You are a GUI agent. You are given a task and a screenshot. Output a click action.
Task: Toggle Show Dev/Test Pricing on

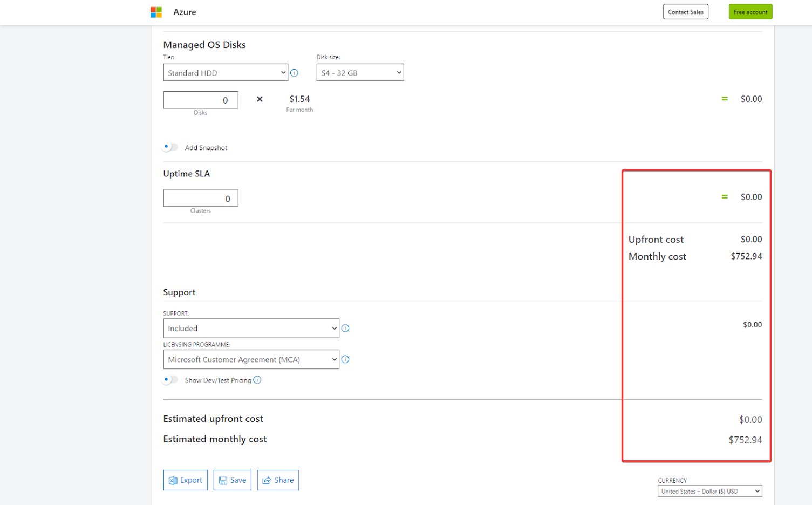tap(169, 380)
